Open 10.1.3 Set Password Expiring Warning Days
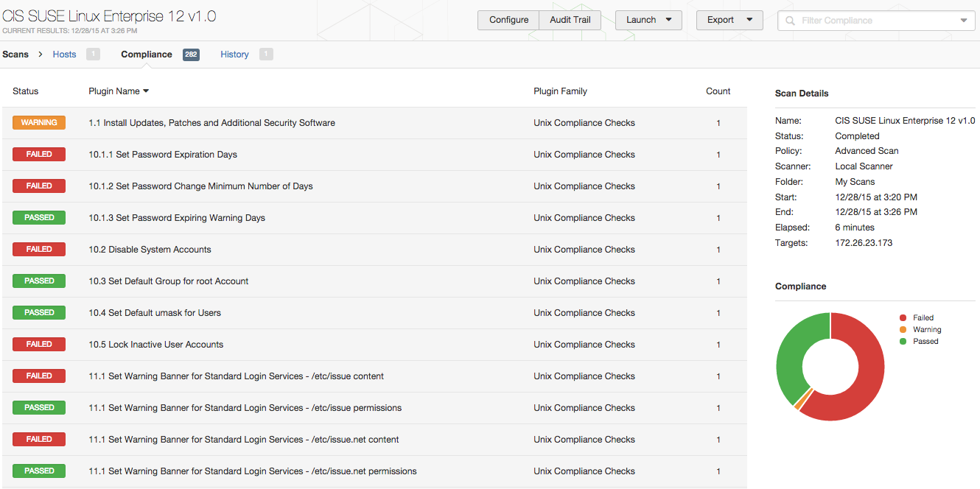The width and height of the screenshot is (980, 489). [x=374, y=218]
